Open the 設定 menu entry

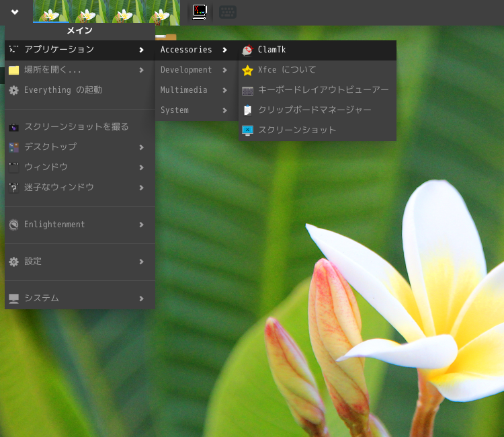coord(80,262)
